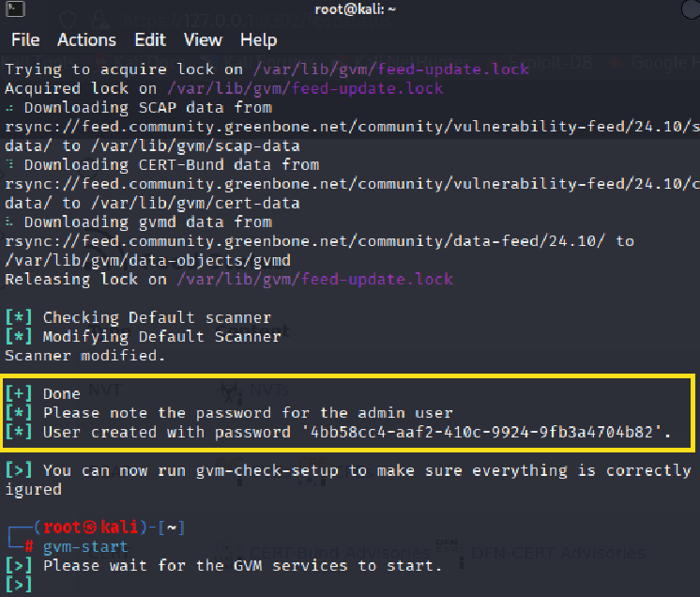Click the Releasing lock feed-update.lock path
The height and width of the screenshot is (597, 700).
314,280
